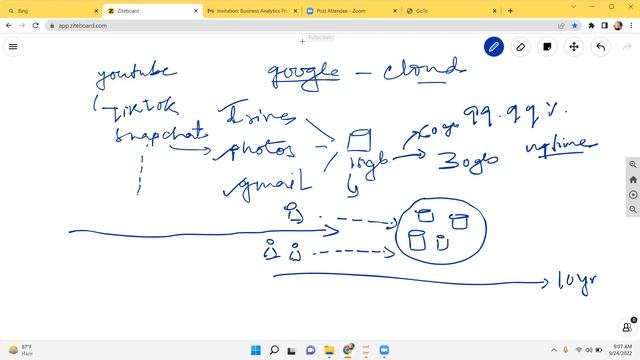Screen dimensions: 640x360
Task: Go to board home view
Action: click(x=633, y=179)
